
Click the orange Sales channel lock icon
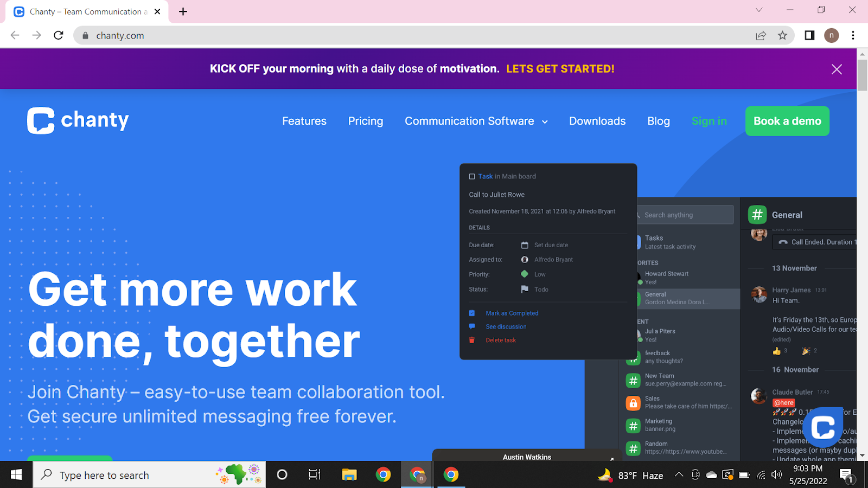pos(633,403)
